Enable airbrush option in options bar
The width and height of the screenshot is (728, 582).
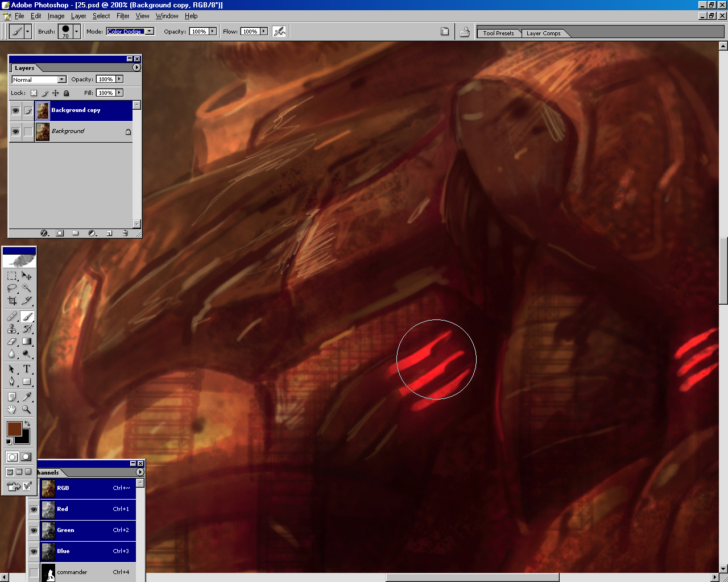(x=279, y=32)
